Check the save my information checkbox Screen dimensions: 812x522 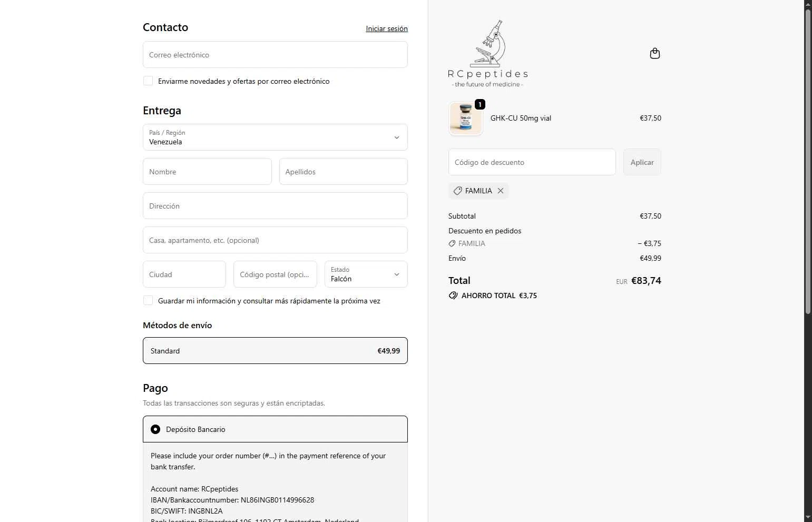tap(148, 300)
